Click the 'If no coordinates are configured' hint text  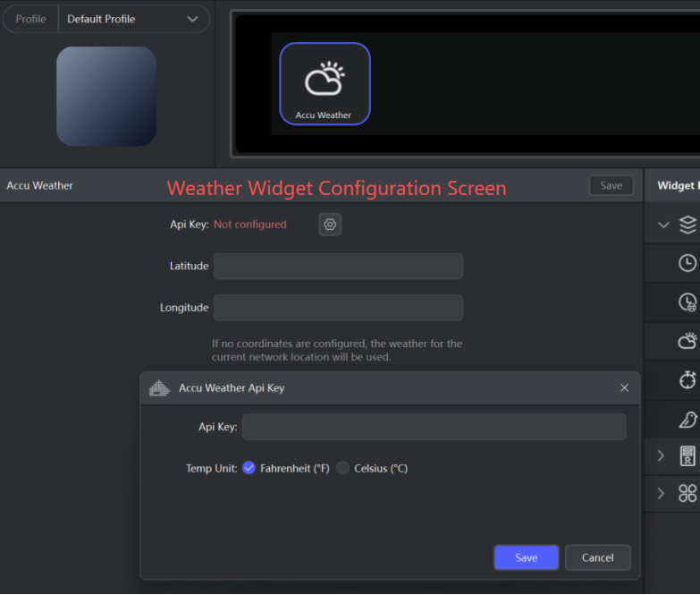pyautogui.click(x=337, y=350)
